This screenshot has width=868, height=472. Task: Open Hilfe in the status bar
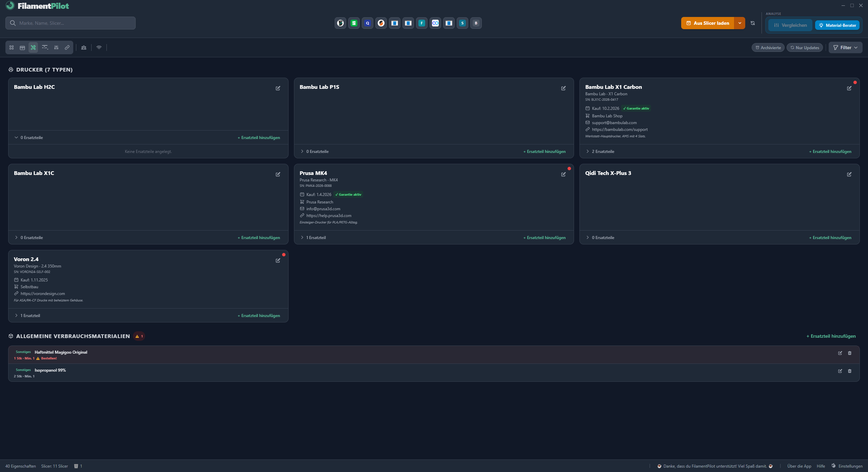pyautogui.click(x=821, y=466)
